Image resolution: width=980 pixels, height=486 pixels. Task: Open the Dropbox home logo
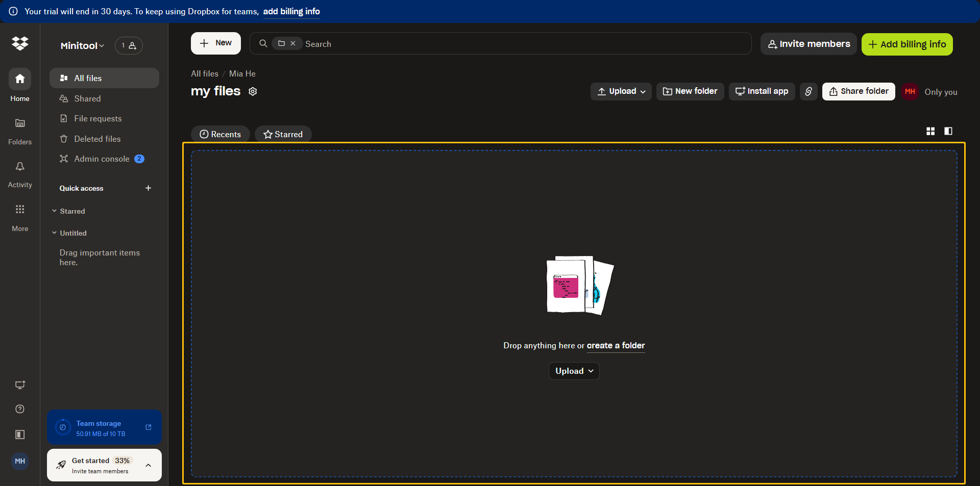[x=20, y=44]
